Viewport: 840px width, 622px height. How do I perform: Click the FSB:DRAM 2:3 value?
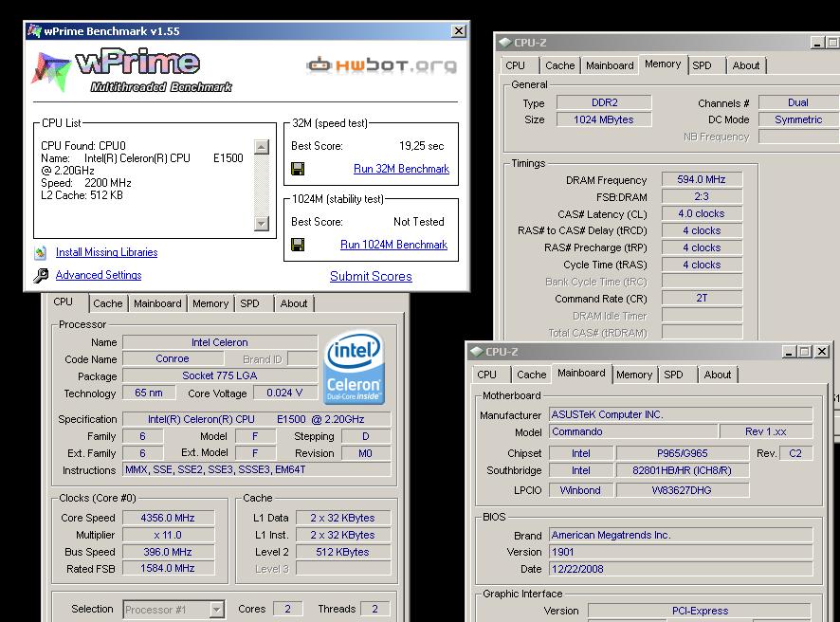[x=702, y=196]
